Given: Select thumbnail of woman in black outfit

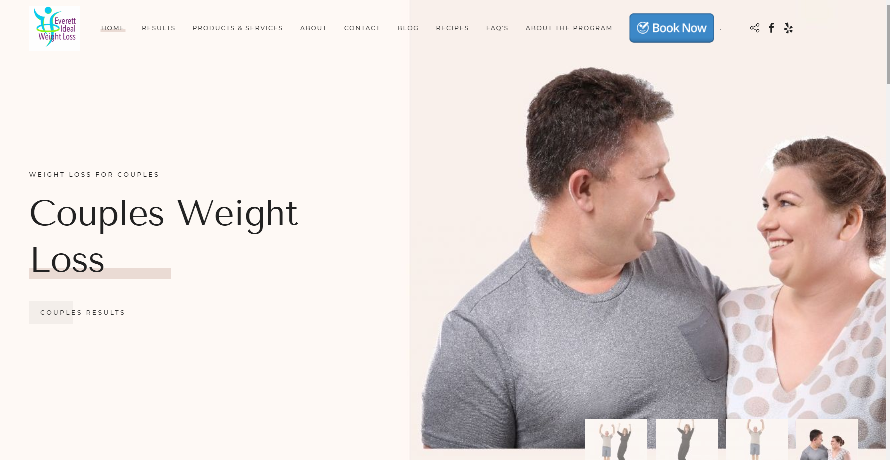Looking at the screenshot, I should click(687, 440).
